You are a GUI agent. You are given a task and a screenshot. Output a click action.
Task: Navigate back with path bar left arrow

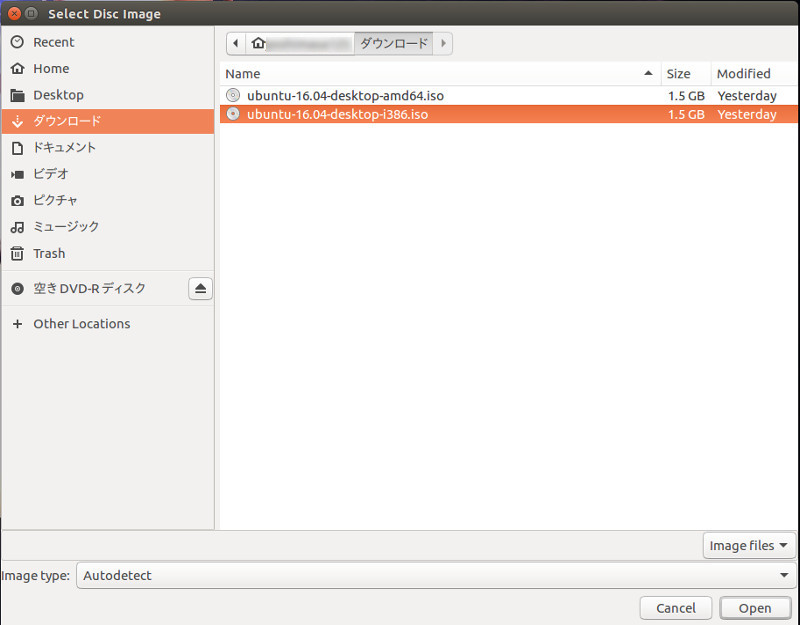point(236,43)
